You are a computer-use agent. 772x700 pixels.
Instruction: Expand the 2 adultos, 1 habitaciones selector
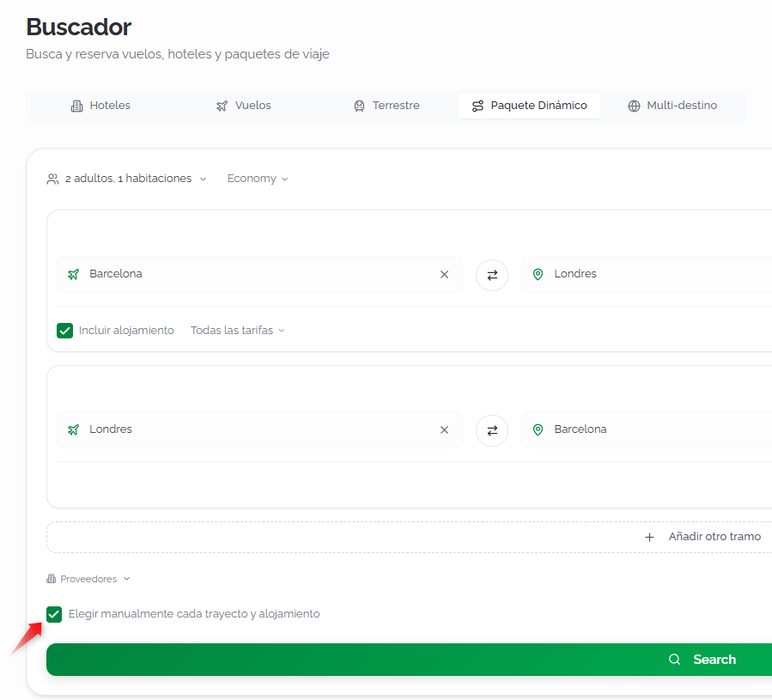click(126, 179)
